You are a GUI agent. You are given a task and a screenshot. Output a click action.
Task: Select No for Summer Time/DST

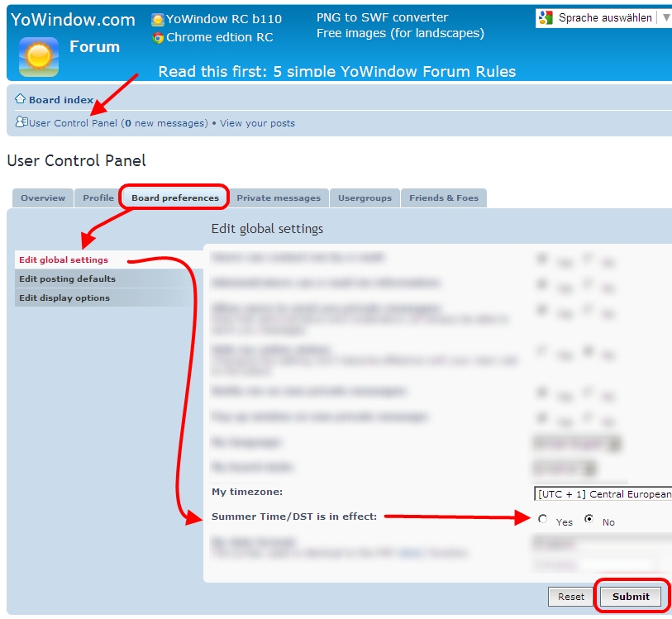pyautogui.click(x=589, y=520)
